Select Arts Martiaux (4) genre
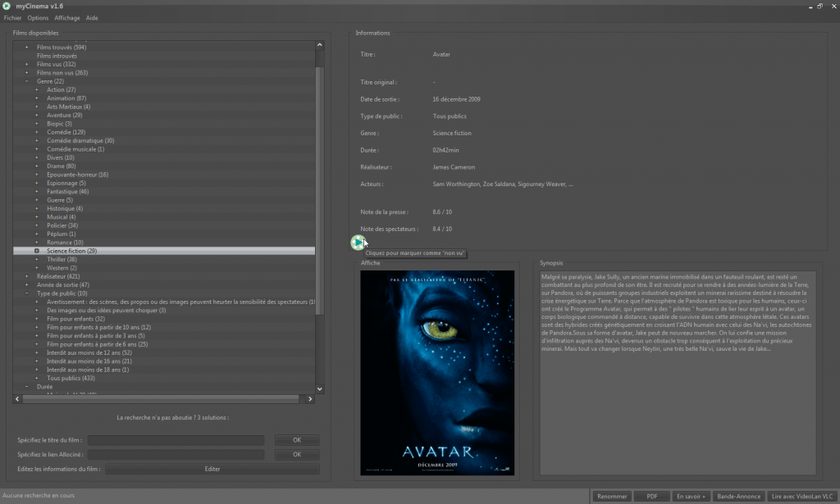The height and width of the screenshot is (504, 840). tap(69, 107)
